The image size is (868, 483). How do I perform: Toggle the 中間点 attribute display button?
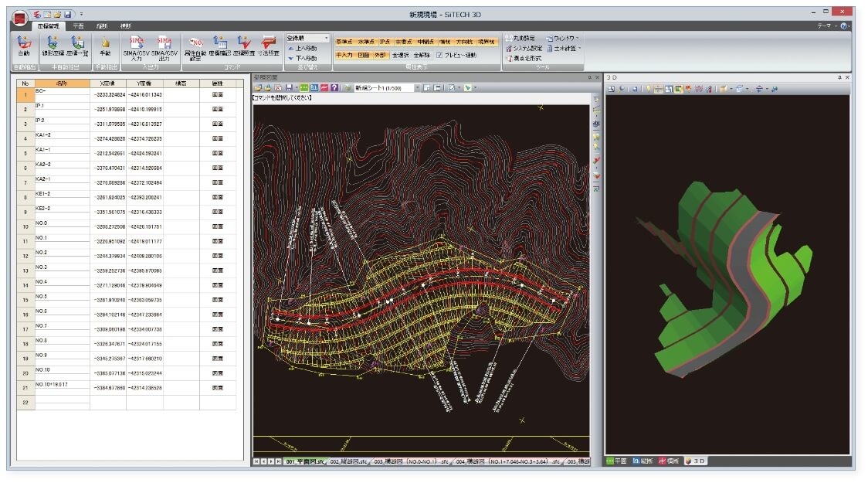tap(426, 42)
